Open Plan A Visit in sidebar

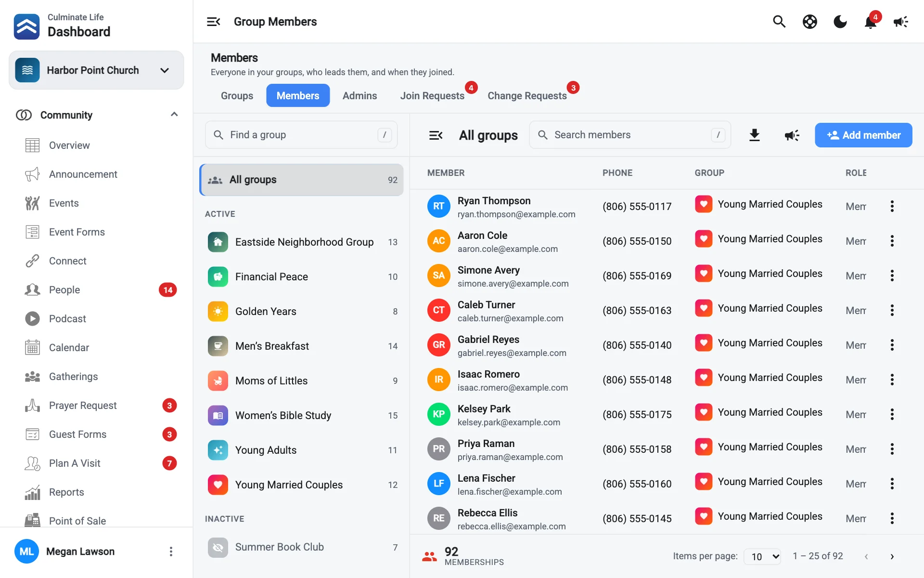coord(96,463)
